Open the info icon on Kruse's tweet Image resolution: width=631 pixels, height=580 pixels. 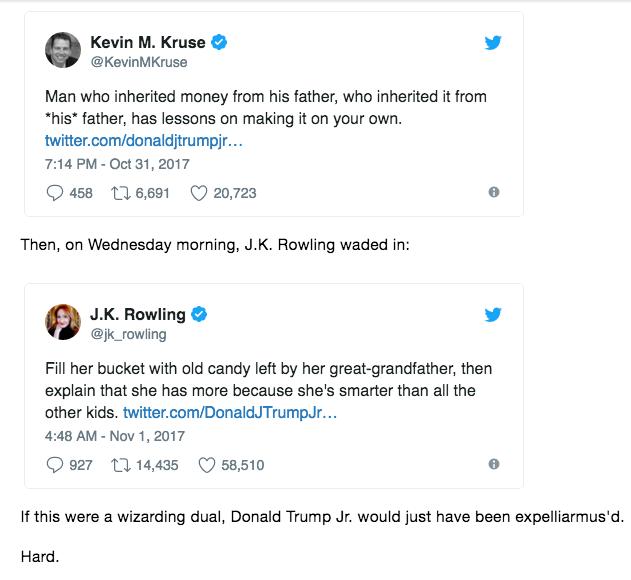[x=494, y=192]
